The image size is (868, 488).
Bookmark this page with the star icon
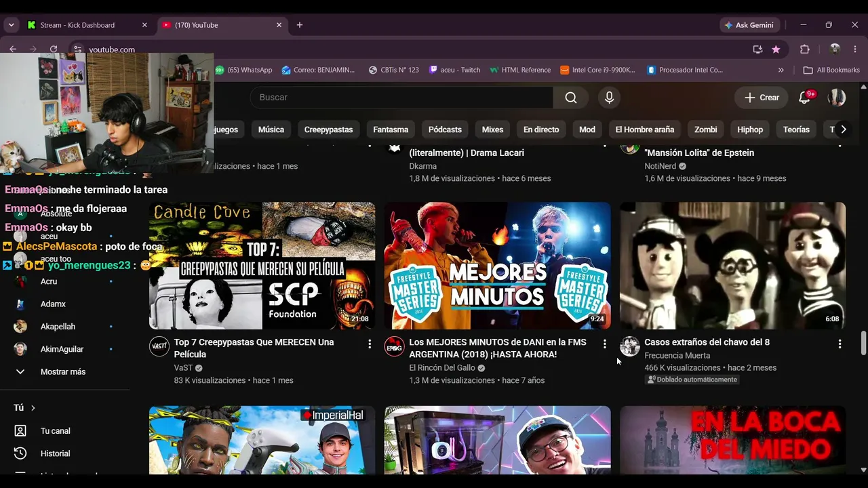(x=776, y=49)
